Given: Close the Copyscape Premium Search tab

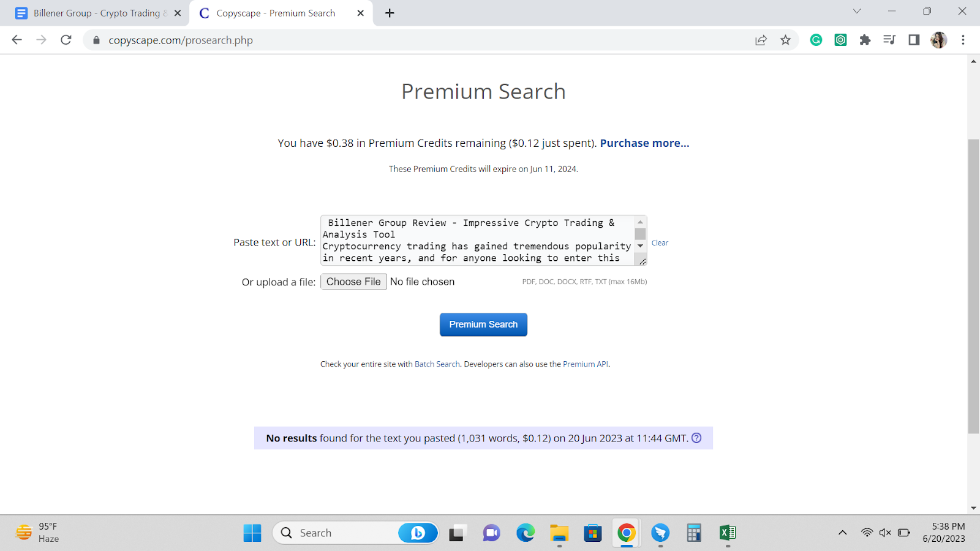Looking at the screenshot, I should tap(361, 13).
